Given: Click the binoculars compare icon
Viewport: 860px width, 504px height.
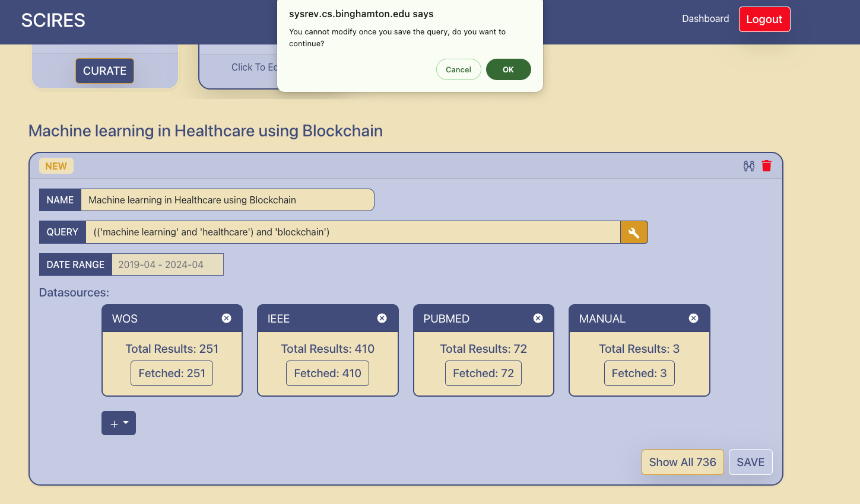Looking at the screenshot, I should [749, 166].
